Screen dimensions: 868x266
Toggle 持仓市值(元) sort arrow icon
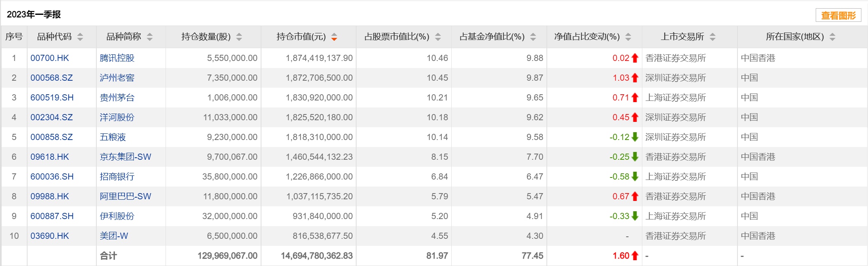click(x=334, y=37)
